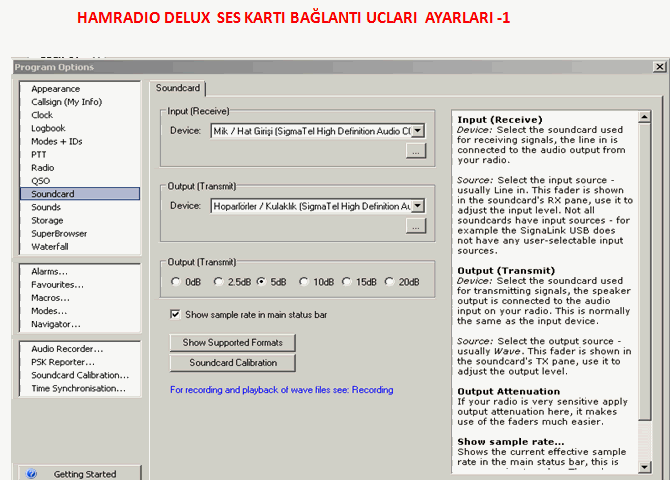Click the help pane scroll down arrow
Viewport: 670px width, 480px height.
[x=644, y=467]
